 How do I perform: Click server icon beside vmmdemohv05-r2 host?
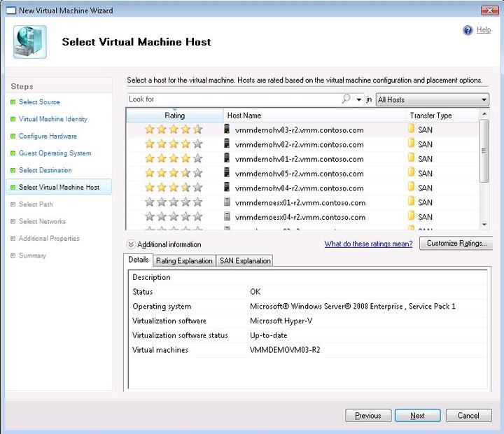tap(227, 173)
